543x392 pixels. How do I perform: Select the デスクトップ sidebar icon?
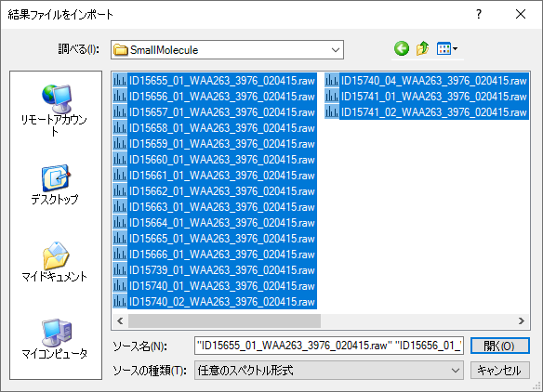coord(54,185)
